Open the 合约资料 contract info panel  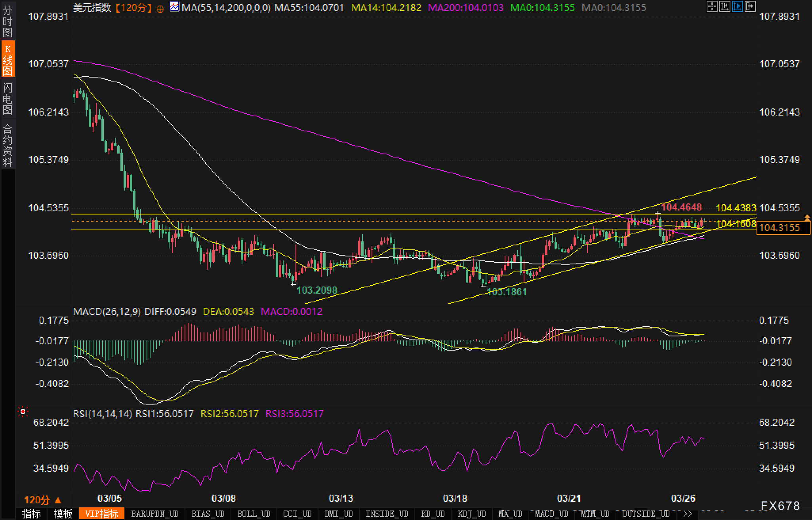[x=8, y=145]
